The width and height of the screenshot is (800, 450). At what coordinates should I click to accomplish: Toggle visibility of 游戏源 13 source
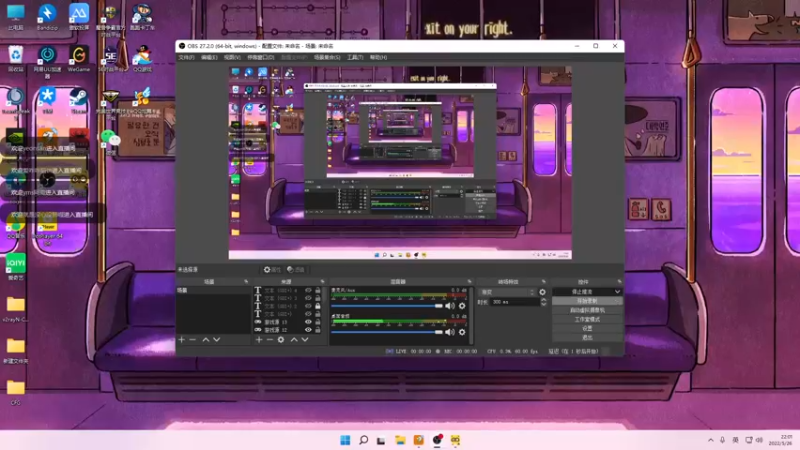pyautogui.click(x=308, y=322)
